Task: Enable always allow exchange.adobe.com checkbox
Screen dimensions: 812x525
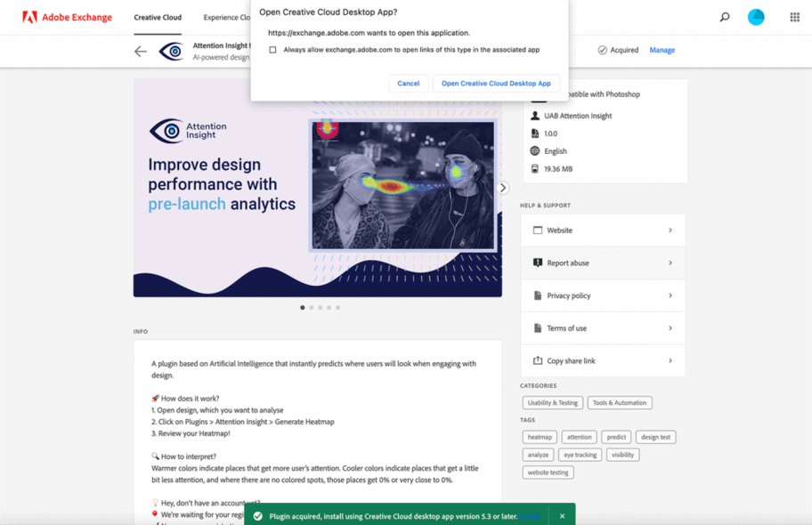Action: tap(273, 50)
